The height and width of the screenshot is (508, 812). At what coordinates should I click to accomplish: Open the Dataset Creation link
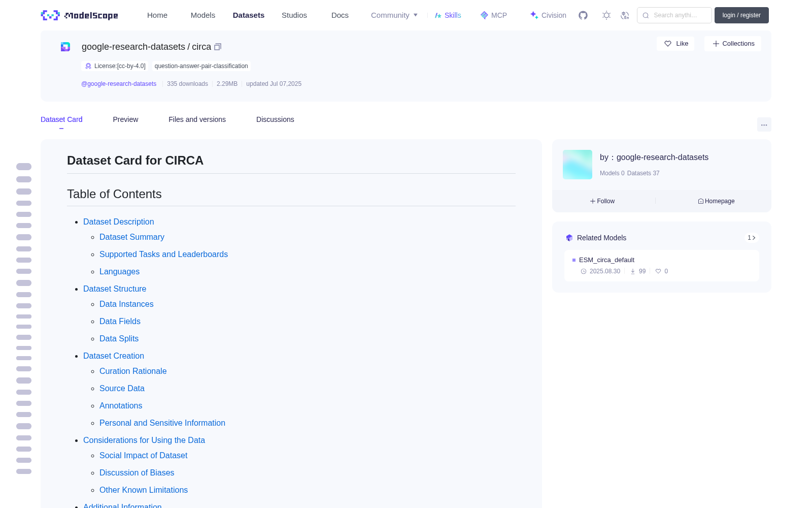tap(114, 356)
